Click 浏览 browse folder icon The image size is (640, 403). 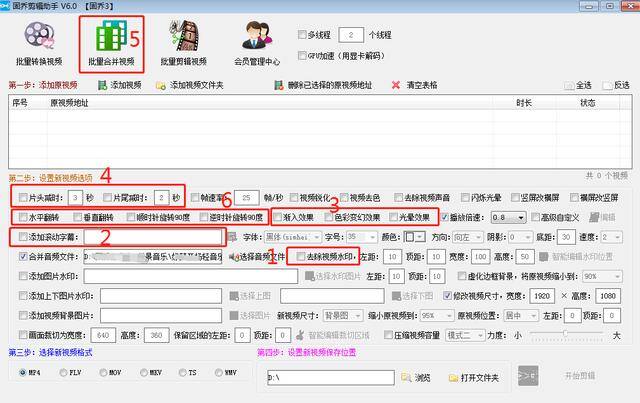click(x=406, y=378)
